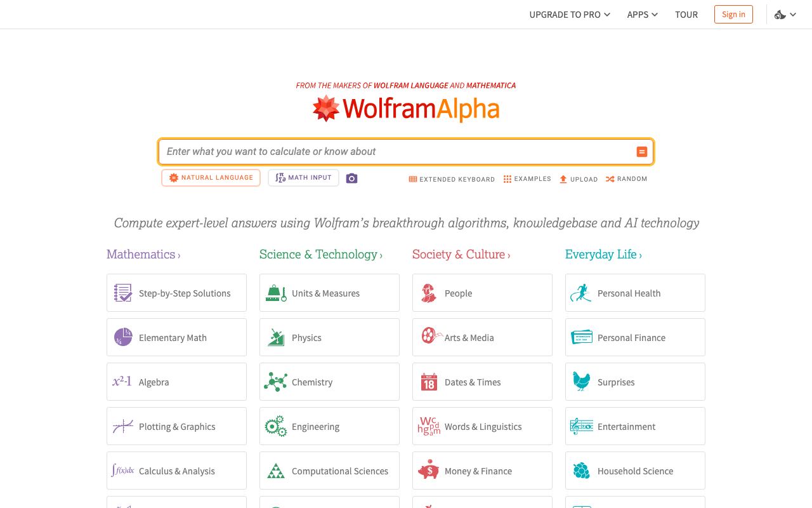
Task: Click the Surprises chicken icon
Action: (x=582, y=381)
